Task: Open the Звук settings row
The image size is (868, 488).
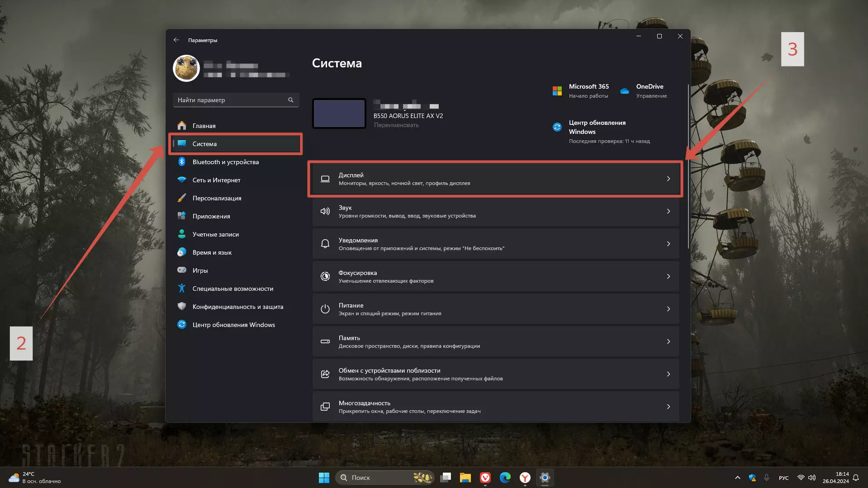Action: point(496,211)
